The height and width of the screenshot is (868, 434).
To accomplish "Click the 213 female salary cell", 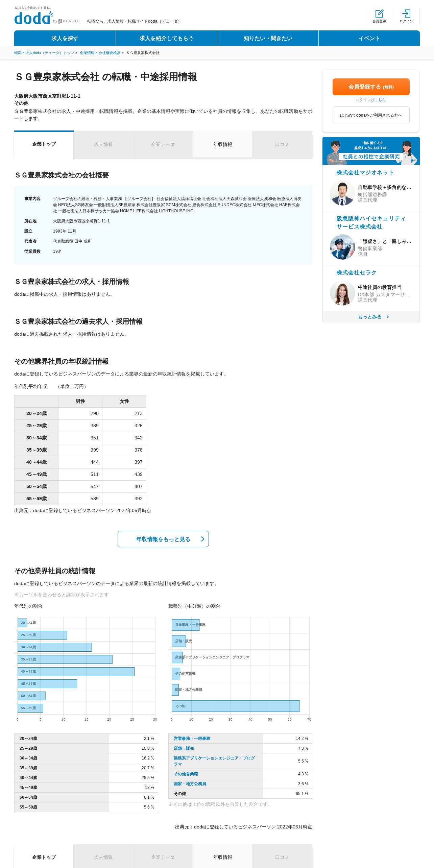I will [x=124, y=413].
